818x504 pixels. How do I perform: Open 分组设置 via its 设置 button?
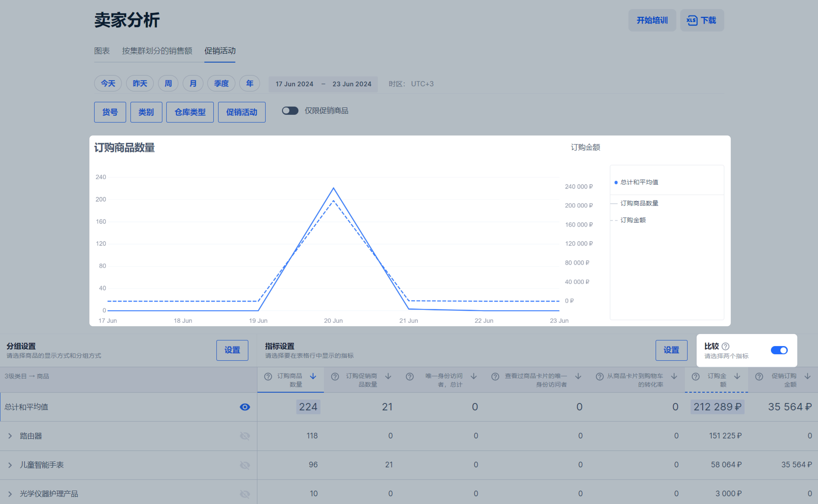click(232, 350)
